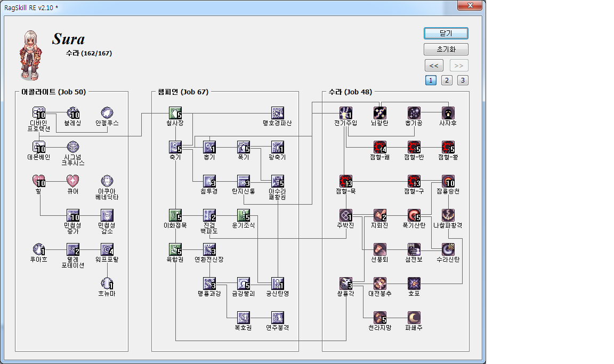Switch to skill page 3
Screen dimensions: 614x364
click(463, 80)
